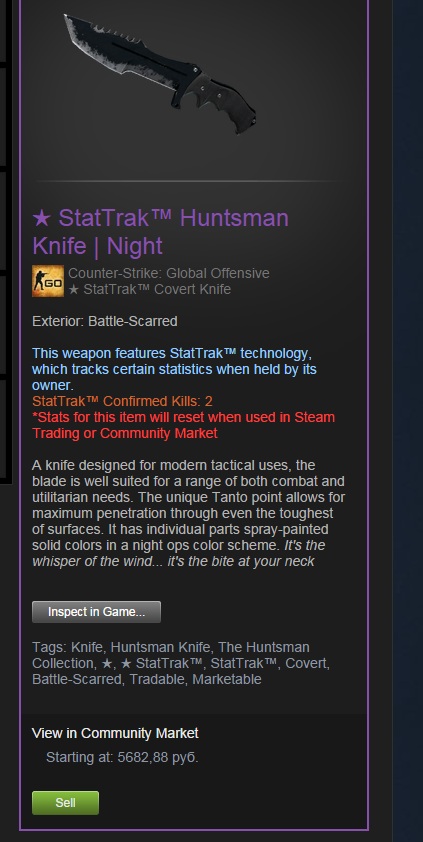
Task: Click the Marketable tag
Action: (x=227, y=679)
